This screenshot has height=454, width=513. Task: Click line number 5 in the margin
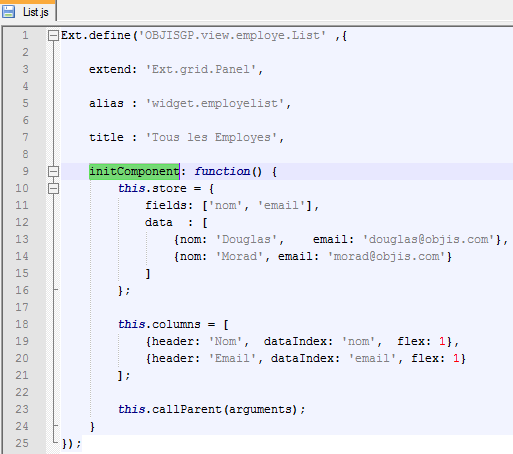[25, 103]
